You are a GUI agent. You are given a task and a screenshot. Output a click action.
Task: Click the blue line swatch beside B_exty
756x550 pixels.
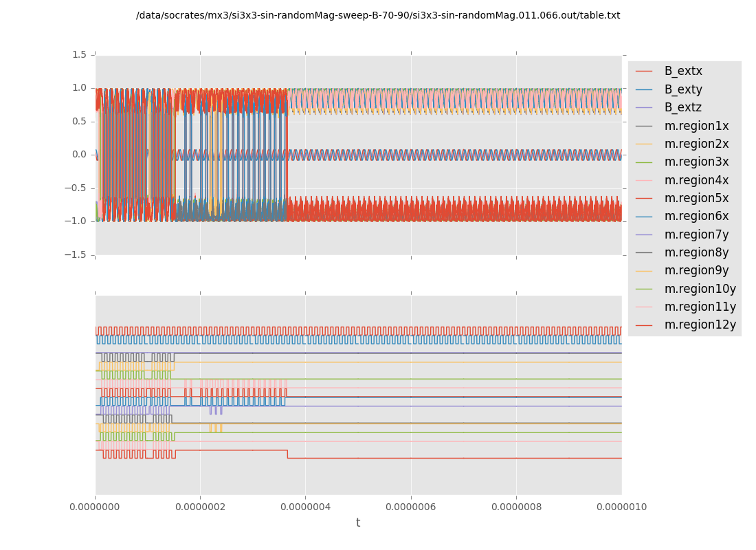point(644,89)
